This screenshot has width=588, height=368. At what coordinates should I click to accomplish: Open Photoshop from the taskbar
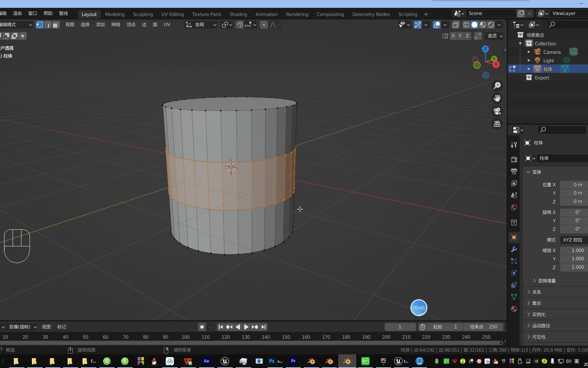pyautogui.click(x=271, y=361)
